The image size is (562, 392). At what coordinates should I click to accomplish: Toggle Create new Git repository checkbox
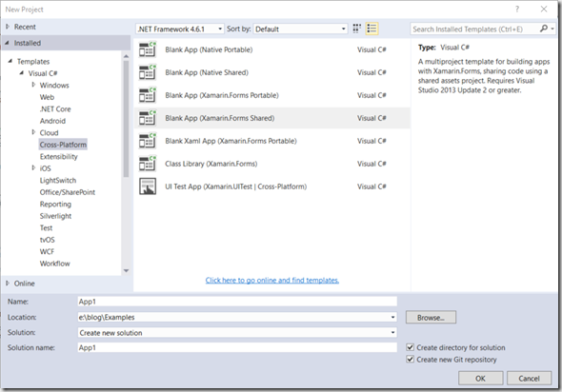411,359
